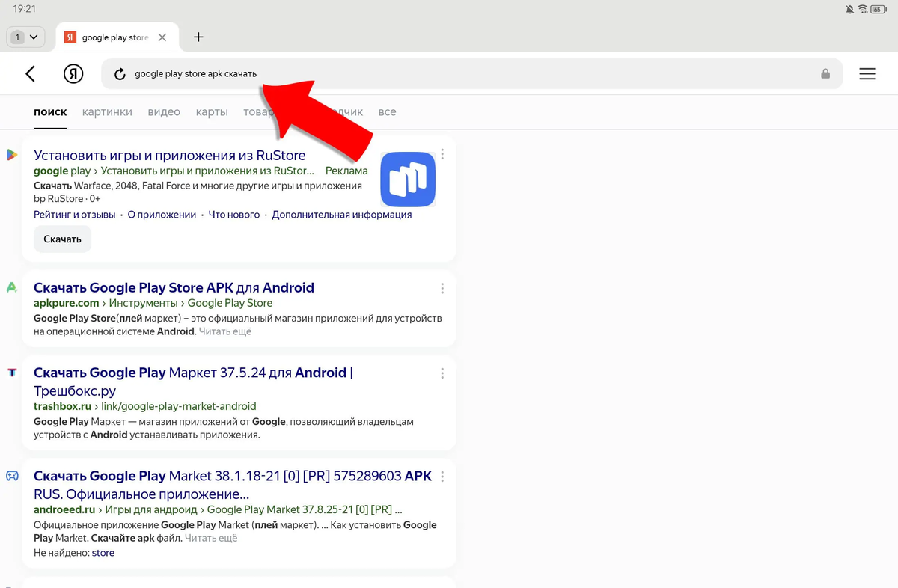Click apkpure favicon icon
Image resolution: width=898 pixels, height=588 pixels.
pos(11,287)
